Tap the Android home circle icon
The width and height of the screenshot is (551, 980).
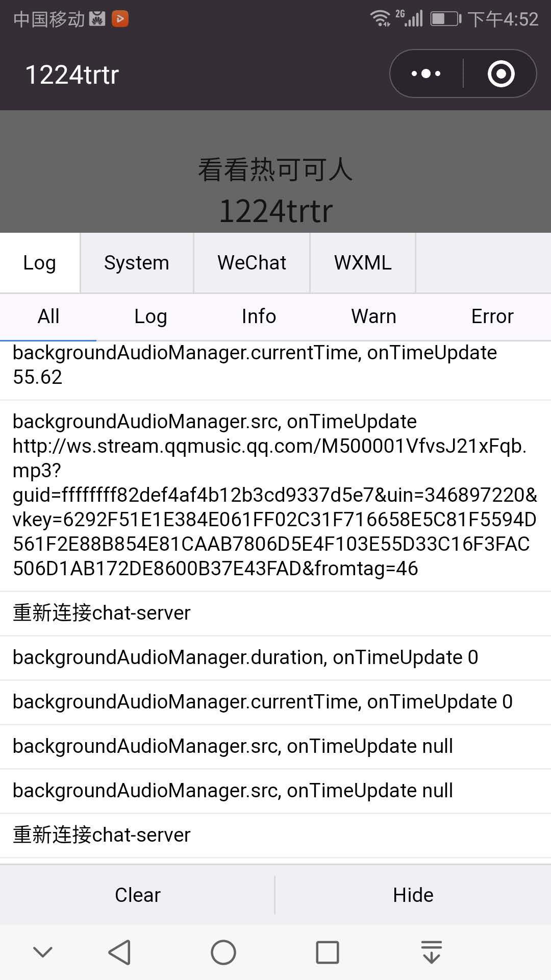point(223,952)
